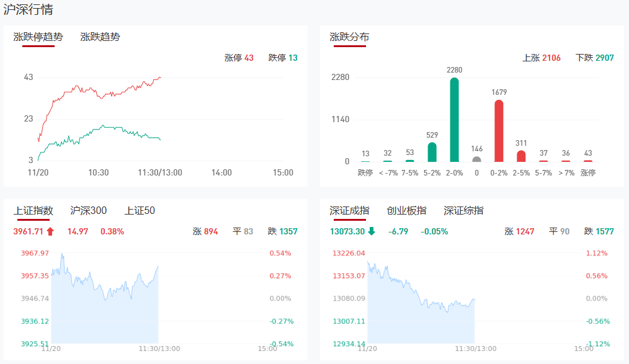
Task: Select the 上证指数 tab
Action: tap(33, 211)
